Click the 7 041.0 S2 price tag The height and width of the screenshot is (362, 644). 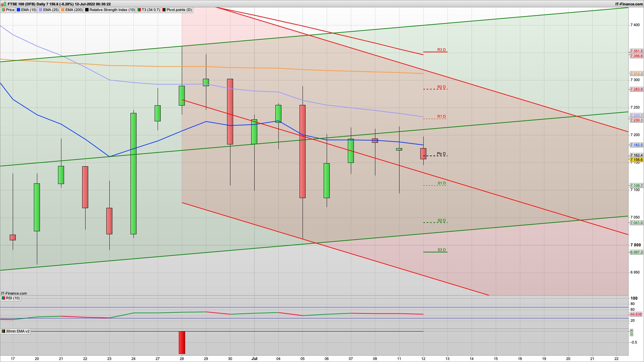[x=636, y=223]
